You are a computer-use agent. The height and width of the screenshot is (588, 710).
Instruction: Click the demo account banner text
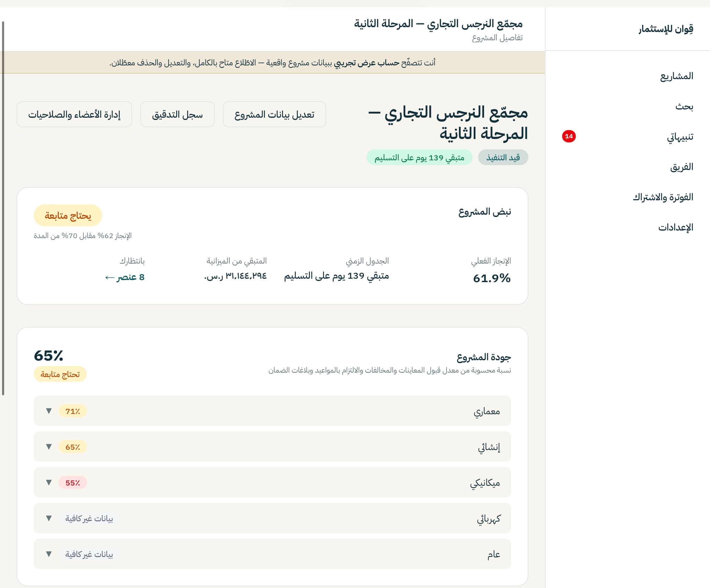click(x=272, y=63)
